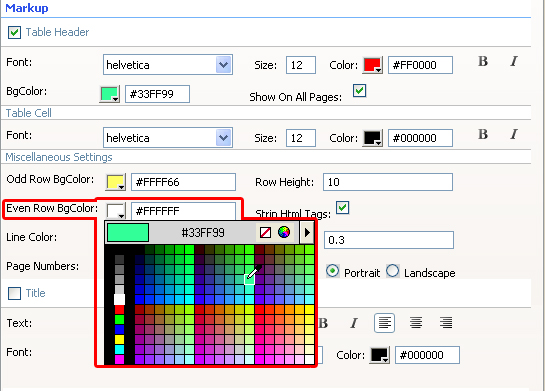The width and height of the screenshot is (545, 391).
Task: Align title text left
Action: [x=384, y=323]
